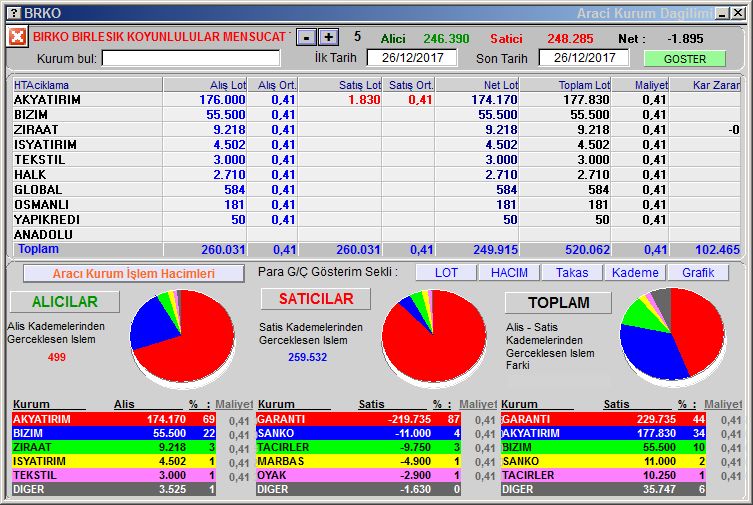The width and height of the screenshot is (753, 505).
Task: Click the SATICILAR button
Action: click(316, 299)
